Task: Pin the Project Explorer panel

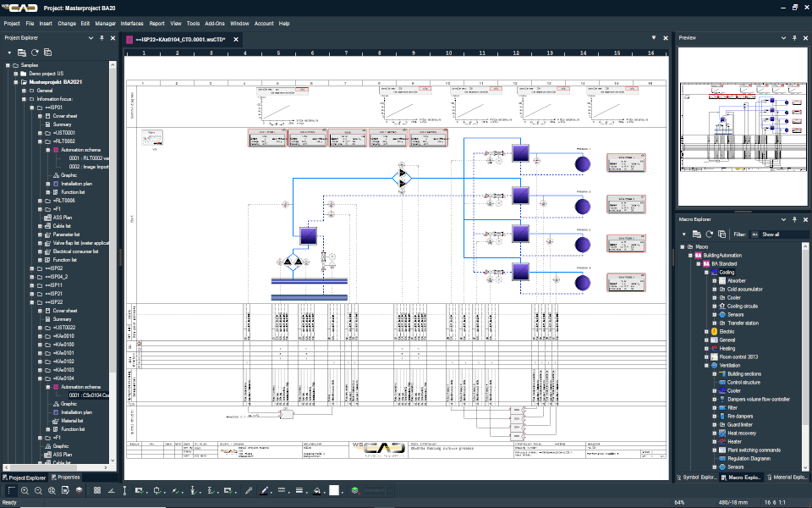Action: click(x=101, y=38)
